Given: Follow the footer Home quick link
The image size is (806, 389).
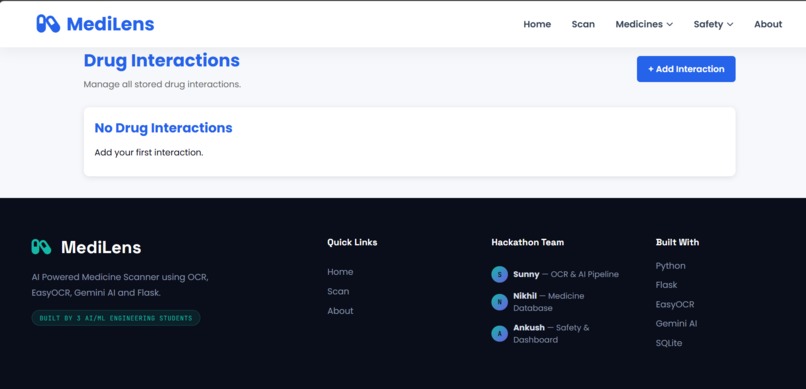Looking at the screenshot, I should (340, 272).
